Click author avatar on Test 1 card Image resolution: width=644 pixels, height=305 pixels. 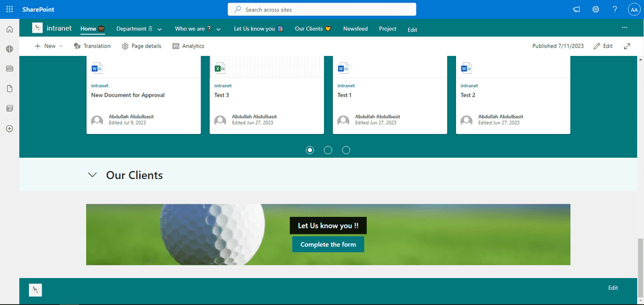(343, 121)
